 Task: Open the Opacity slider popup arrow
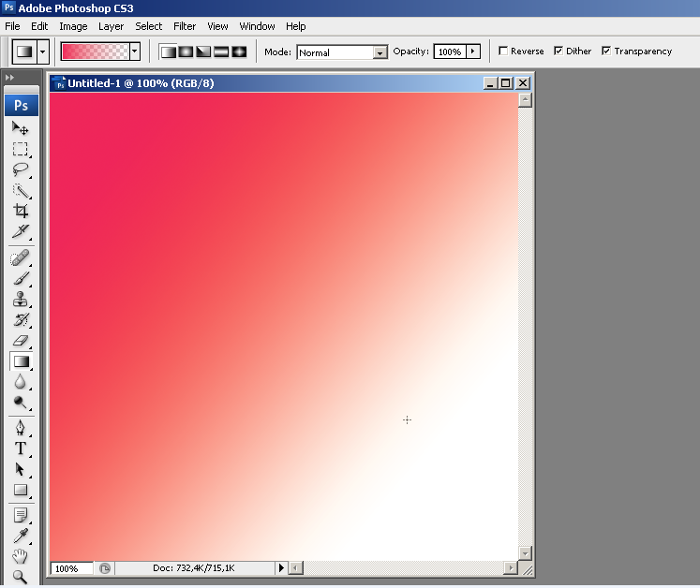(473, 51)
